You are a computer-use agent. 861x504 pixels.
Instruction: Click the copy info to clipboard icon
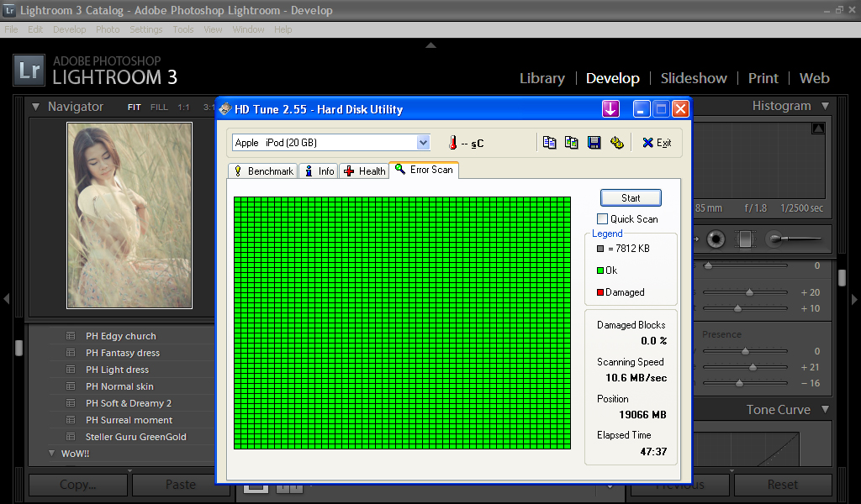click(x=549, y=143)
